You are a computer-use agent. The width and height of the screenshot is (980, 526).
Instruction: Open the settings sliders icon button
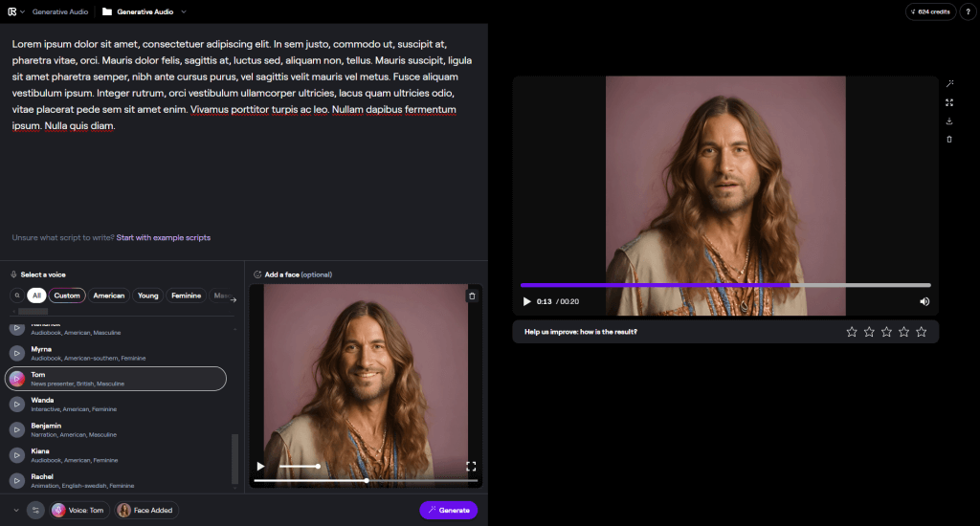coord(35,511)
